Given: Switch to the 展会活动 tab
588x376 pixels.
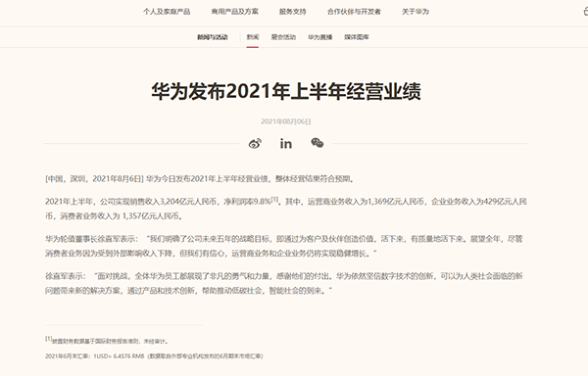Looking at the screenshot, I should (283, 37).
